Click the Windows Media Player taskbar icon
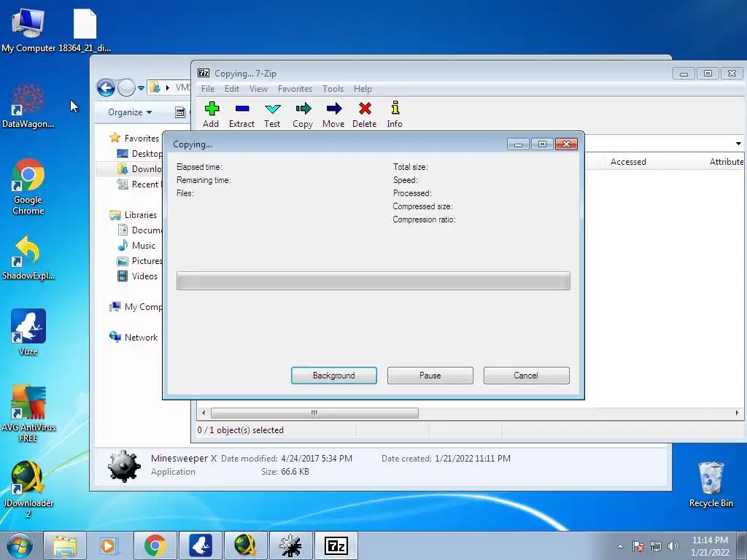747x560 pixels. pyautogui.click(x=108, y=545)
